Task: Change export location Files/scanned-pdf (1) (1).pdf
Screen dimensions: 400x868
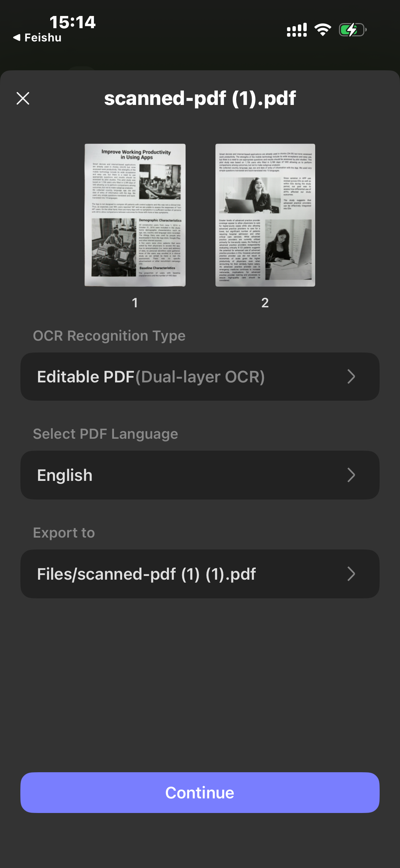Action: click(200, 574)
